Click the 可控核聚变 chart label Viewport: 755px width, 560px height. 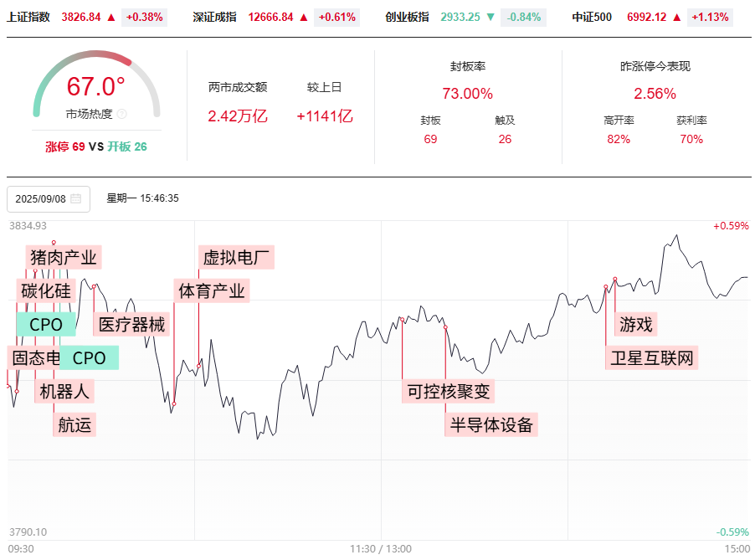448,391
